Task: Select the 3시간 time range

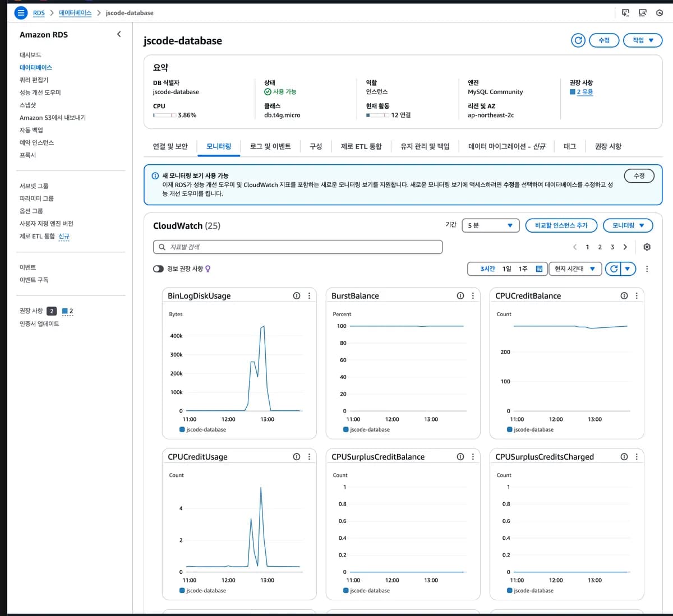Action: [x=487, y=269]
